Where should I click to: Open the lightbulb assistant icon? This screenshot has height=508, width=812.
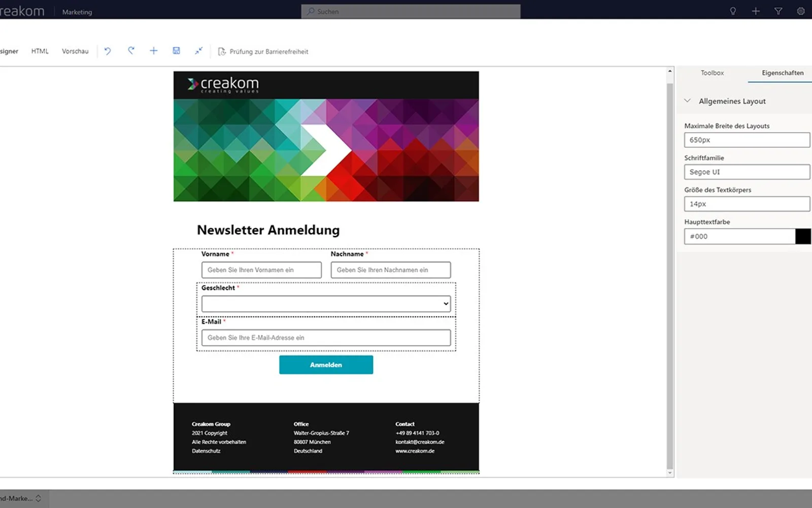click(733, 11)
